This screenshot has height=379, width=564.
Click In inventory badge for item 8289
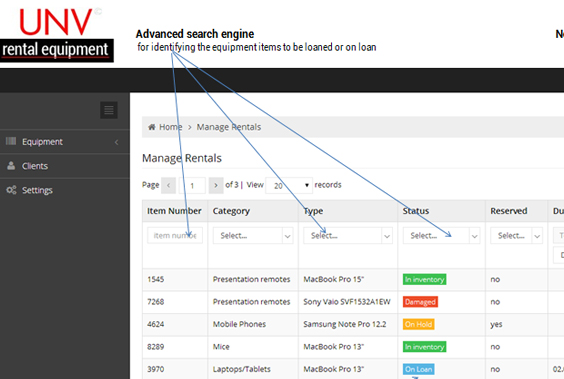click(424, 347)
